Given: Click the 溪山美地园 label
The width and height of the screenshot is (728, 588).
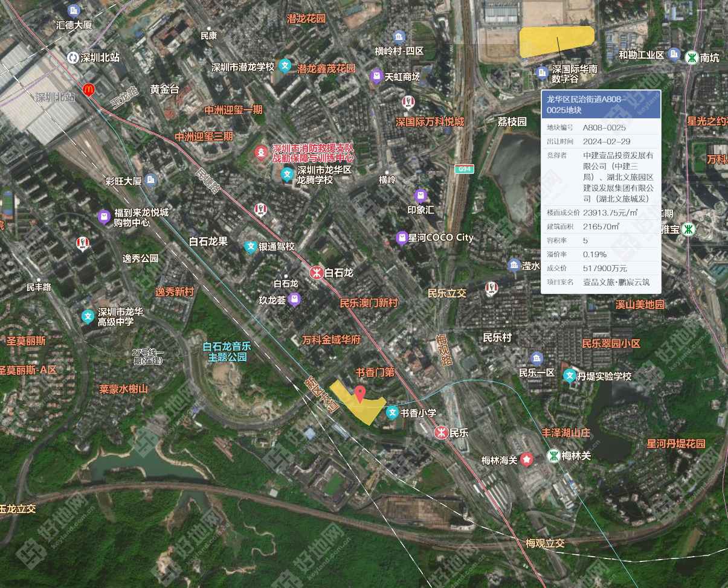Looking at the screenshot, I should click(640, 305).
